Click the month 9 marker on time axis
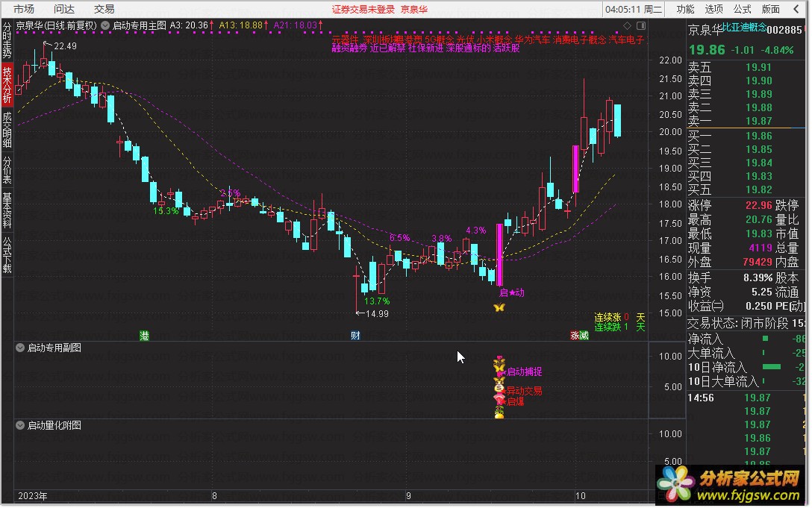Viewport: 812px width, 508px height. (408, 496)
